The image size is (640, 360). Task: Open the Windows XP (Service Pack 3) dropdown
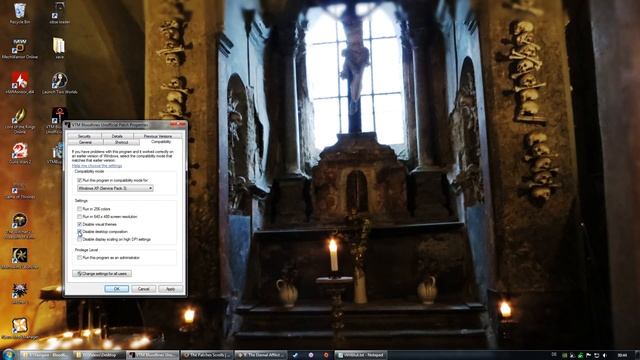pos(115,188)
